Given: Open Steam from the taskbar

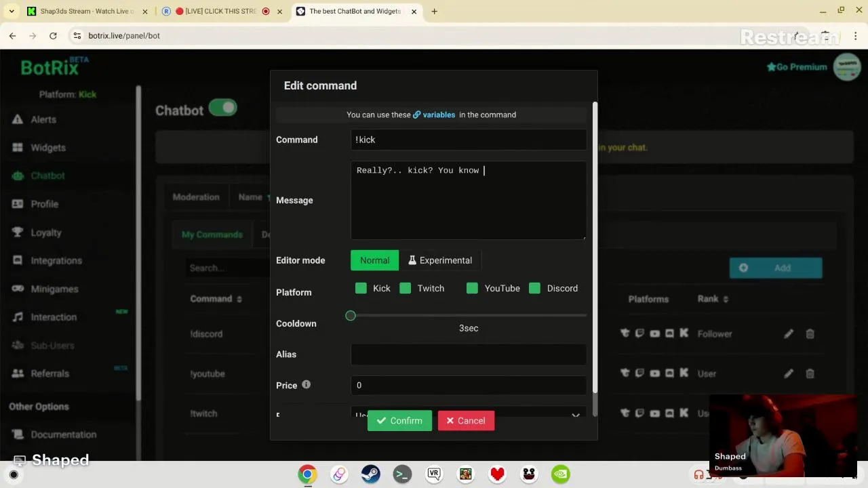Looking at the screenshot, I should click(x=370, y=474).
